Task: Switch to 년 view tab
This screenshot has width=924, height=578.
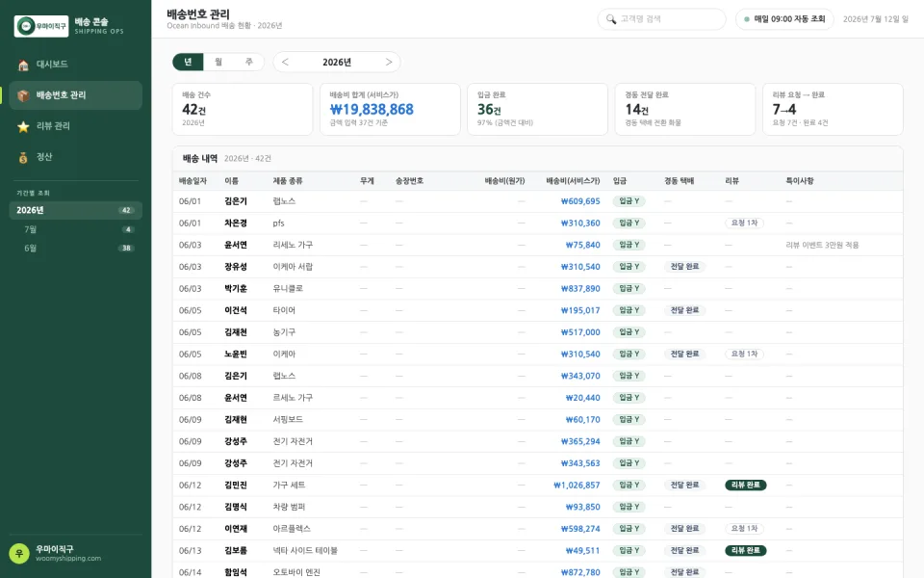Action: pyautogui.click(x=188, y=62)
